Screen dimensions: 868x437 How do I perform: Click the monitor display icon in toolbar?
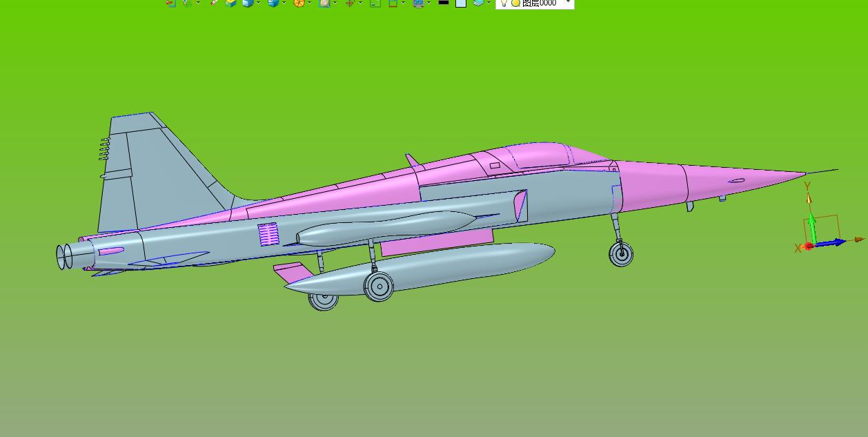click(418, 3)
